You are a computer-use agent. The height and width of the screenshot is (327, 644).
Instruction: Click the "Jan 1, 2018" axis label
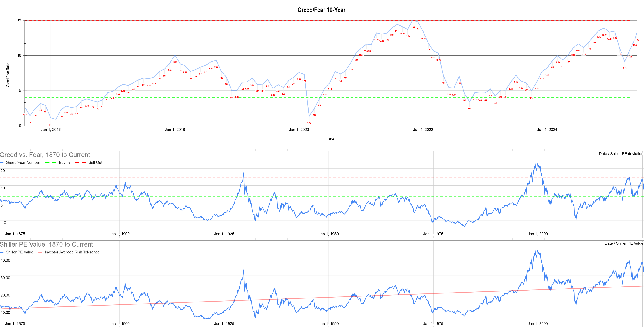(x=175, y=129)
